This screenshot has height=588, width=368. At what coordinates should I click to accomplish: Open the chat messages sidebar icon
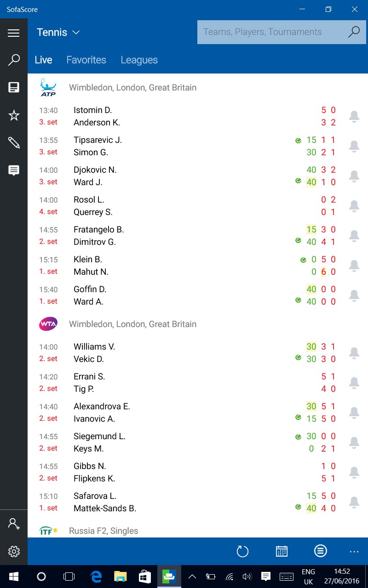click(14, 170)
